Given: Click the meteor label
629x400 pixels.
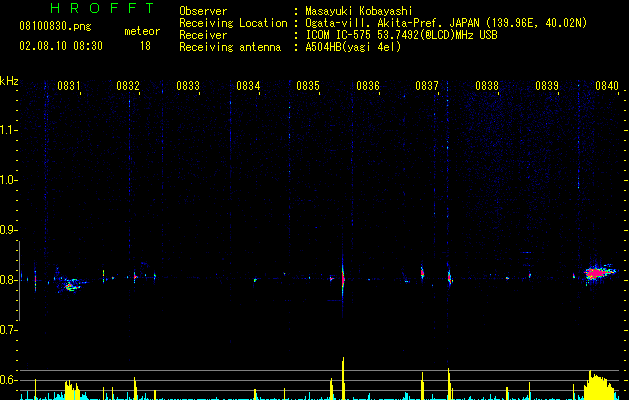Looking at the screenshot, I should (142, 31).
